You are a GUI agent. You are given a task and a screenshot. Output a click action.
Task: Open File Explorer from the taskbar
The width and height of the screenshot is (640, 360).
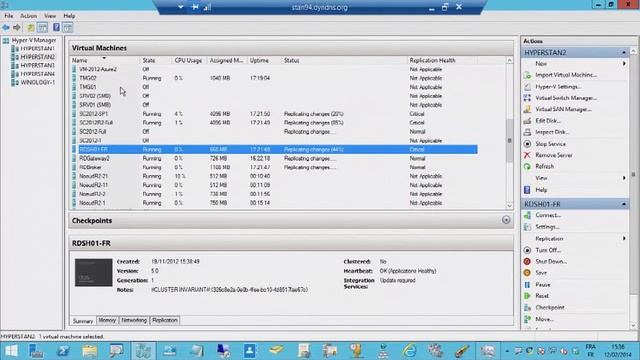click(x=89, y=351)
